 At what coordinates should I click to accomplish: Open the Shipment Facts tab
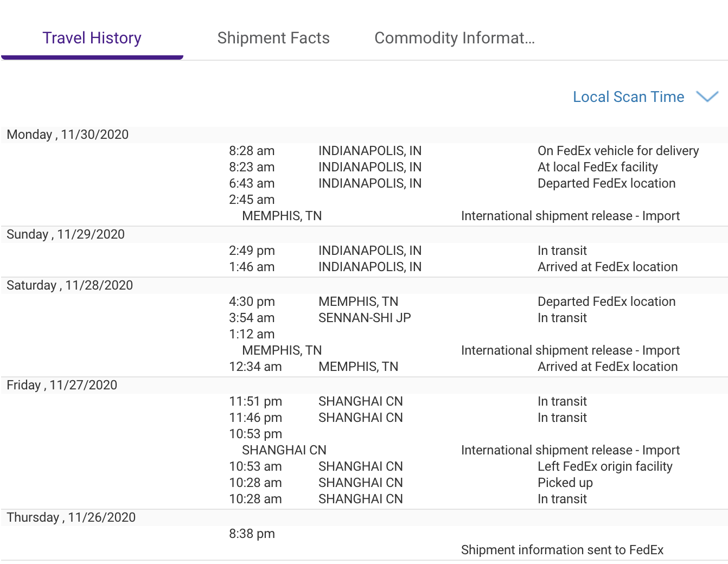(x=273, y=38)
